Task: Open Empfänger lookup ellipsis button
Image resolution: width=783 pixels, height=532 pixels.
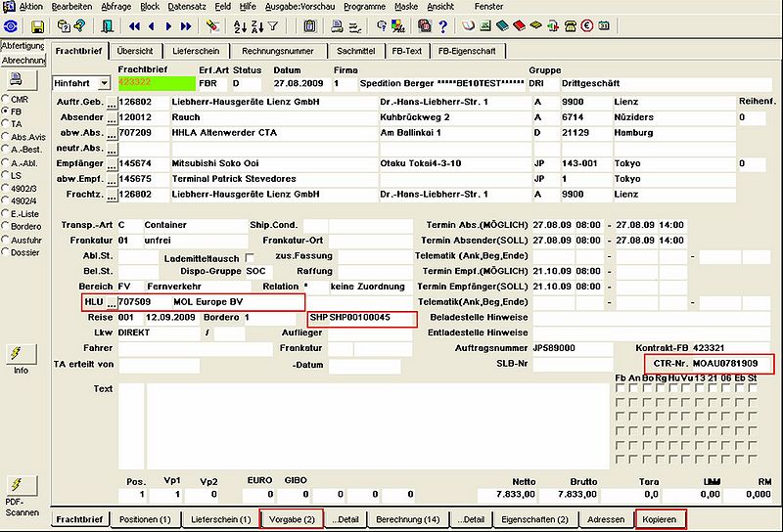Action: (x=112, y=164)
